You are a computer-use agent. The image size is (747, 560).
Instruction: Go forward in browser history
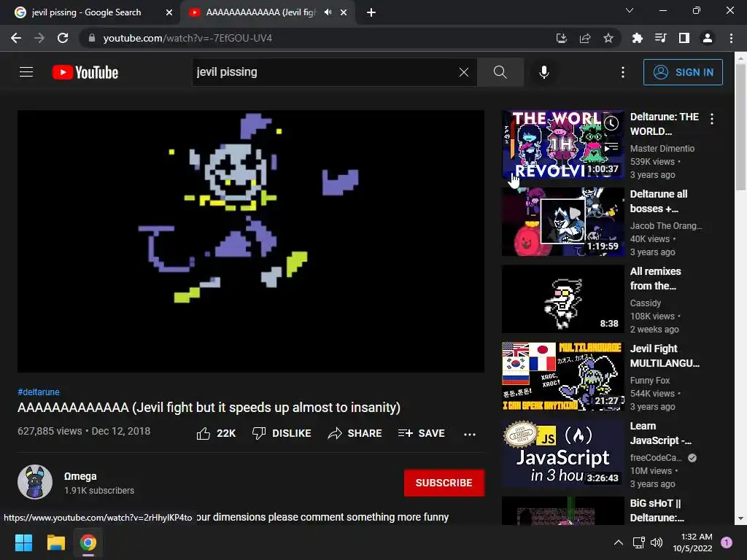point(39,38)
